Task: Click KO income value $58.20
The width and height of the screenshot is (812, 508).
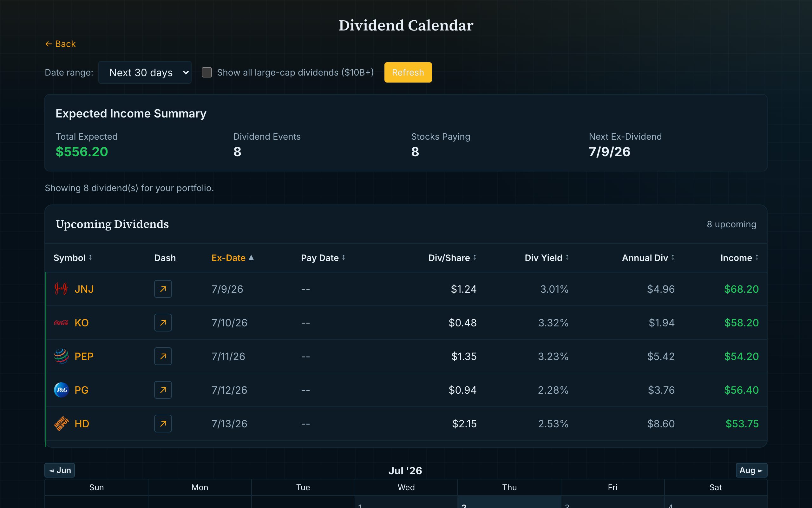Action: [x=741, y=323]
